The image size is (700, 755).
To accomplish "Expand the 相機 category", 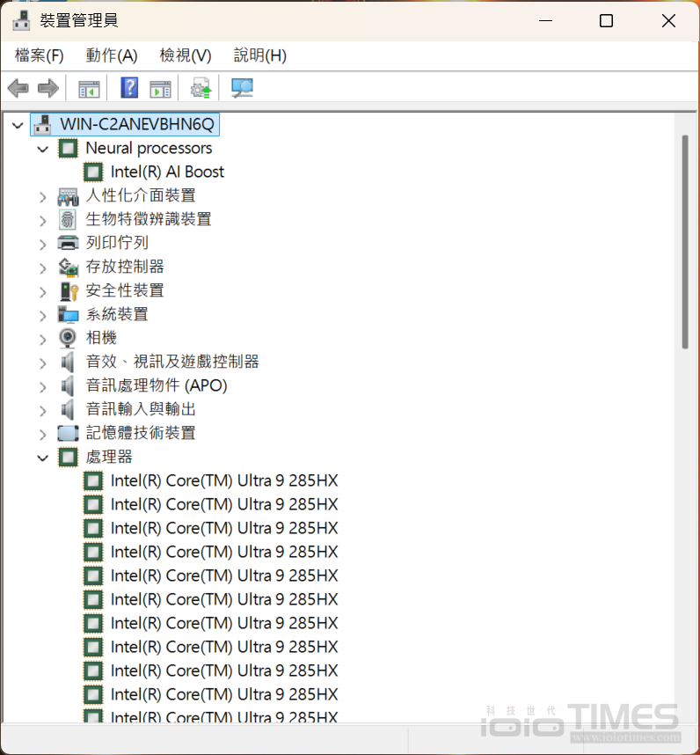I will 43,339.
